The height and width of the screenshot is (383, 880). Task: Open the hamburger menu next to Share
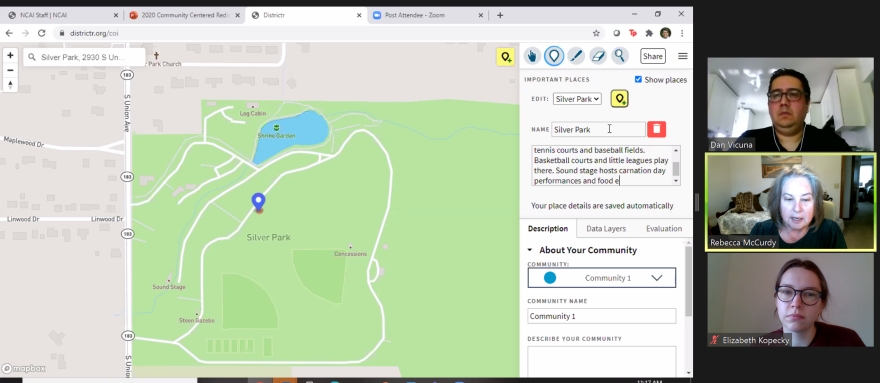click(682, 56)
